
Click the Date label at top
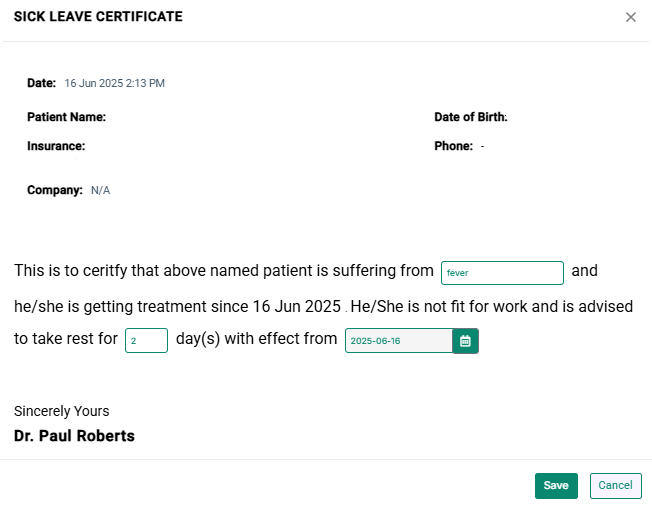42,83
